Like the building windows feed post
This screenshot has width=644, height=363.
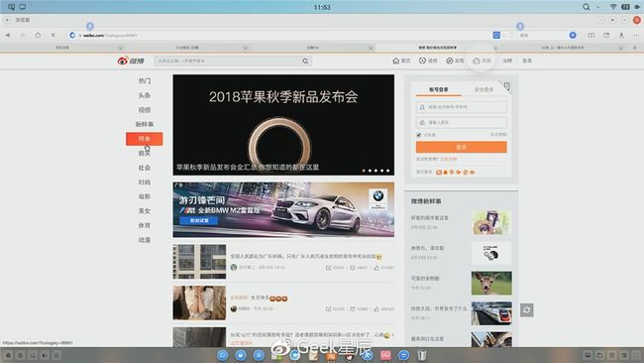click(384, 268)
